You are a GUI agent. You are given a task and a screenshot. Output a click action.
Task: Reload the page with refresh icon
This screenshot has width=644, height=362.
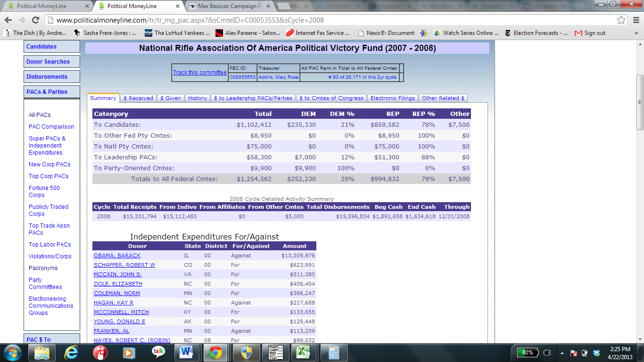pos(35,20)
